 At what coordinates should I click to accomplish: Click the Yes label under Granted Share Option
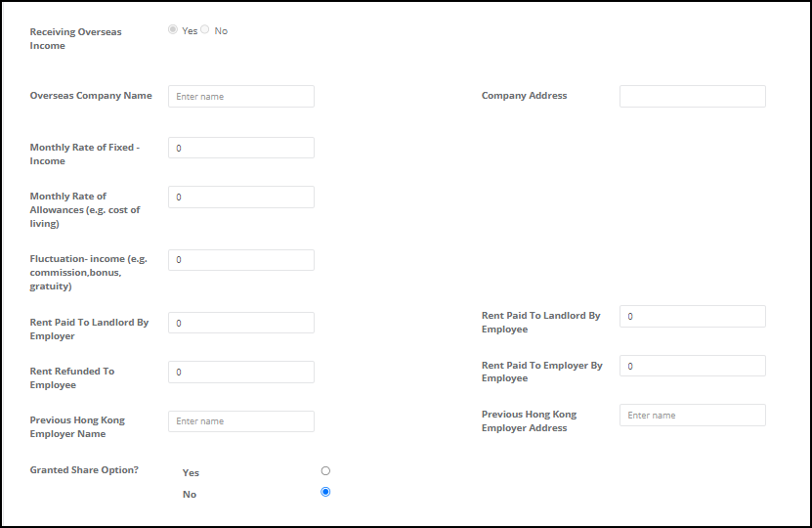coord(191,472)
